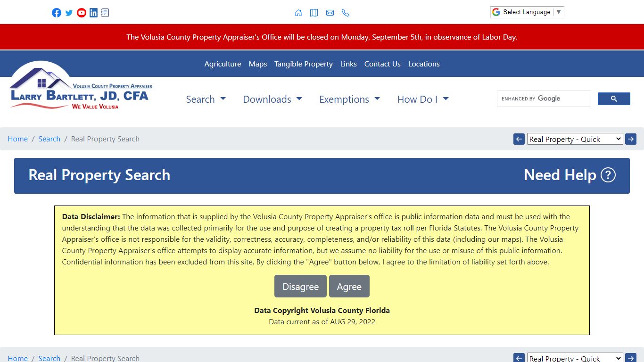Click the upper right-arrow next search button
Screen dimensions: 644x362
point(631,139)
